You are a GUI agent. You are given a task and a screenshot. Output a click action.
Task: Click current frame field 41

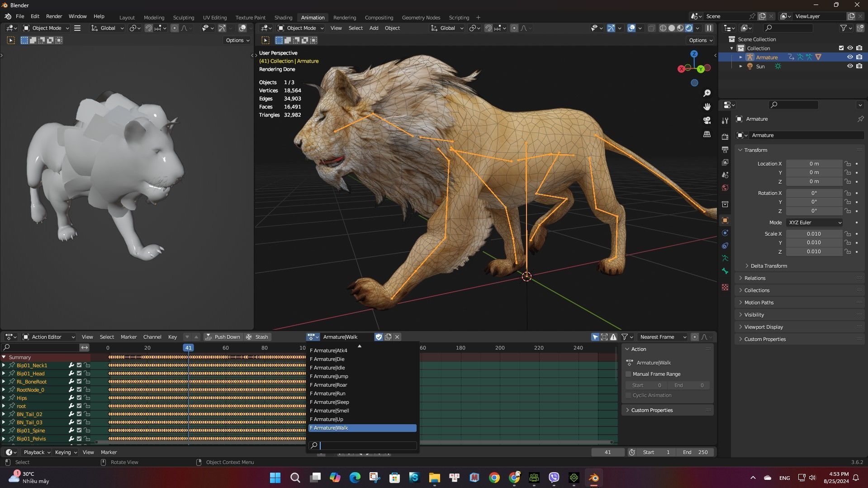coord(607,452)
